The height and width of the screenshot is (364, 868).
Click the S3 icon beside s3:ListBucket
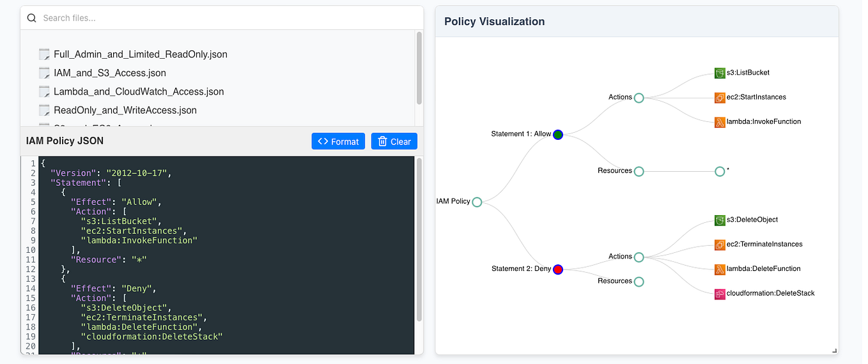(720, 73)
